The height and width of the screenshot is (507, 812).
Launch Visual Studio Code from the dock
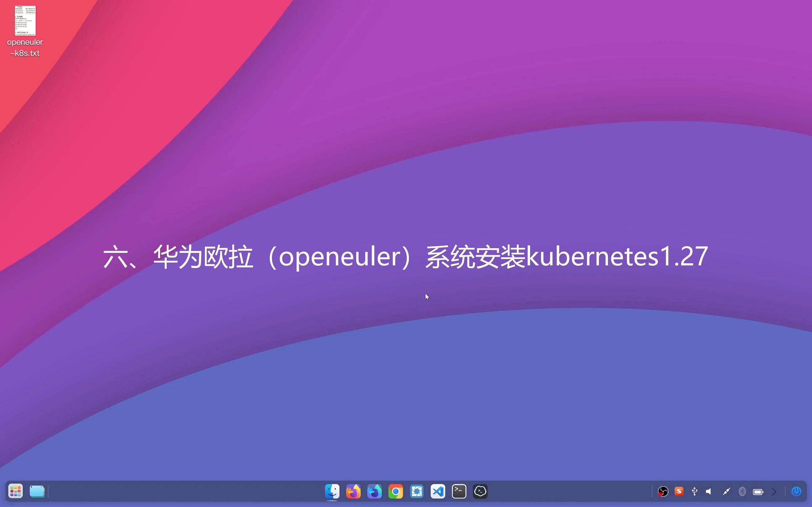click(x=437, y=491)
